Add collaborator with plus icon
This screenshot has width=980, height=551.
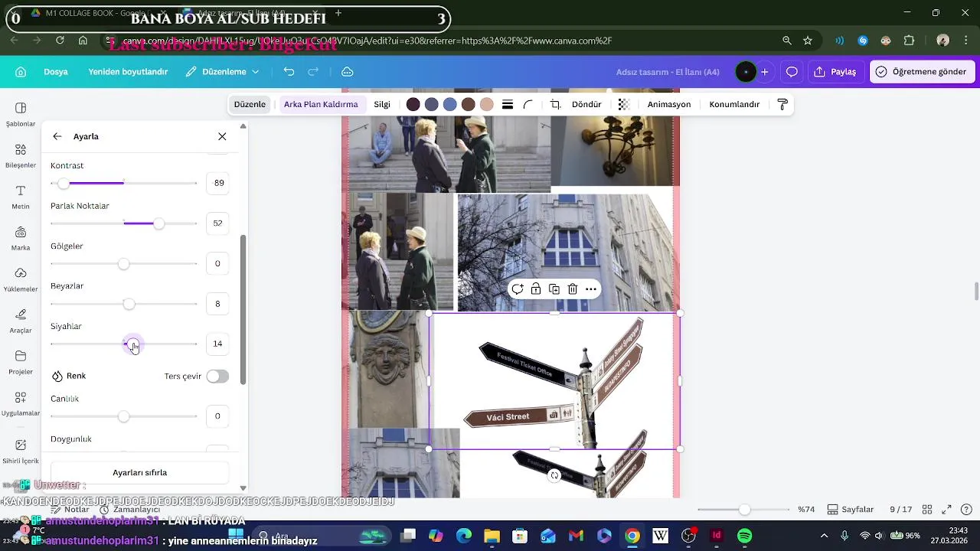point(764,72)
